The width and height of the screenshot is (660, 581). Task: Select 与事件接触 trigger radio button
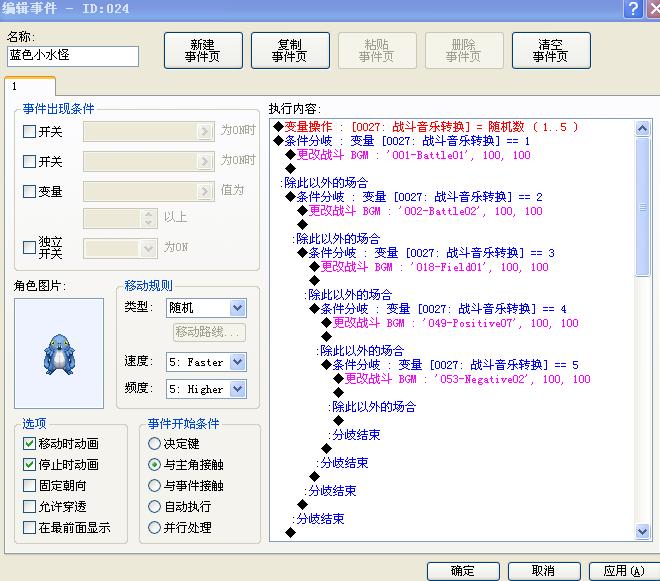pos(154,485)
